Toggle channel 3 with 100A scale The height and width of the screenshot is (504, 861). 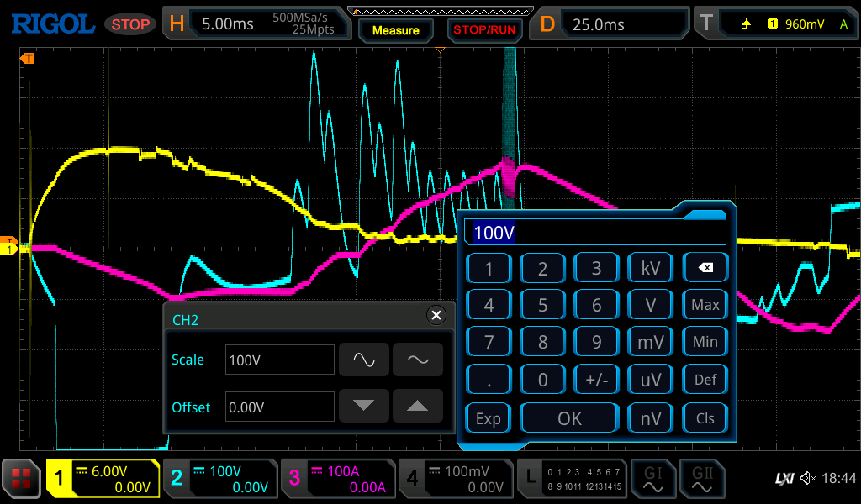[x=336, y=479]
